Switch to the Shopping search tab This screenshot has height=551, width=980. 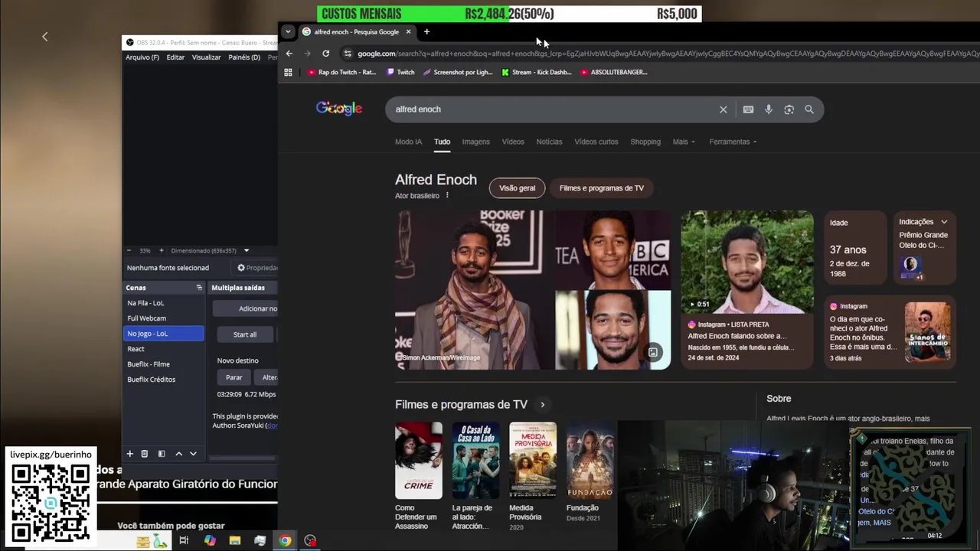pyautogui.click(x=645, y=142)
